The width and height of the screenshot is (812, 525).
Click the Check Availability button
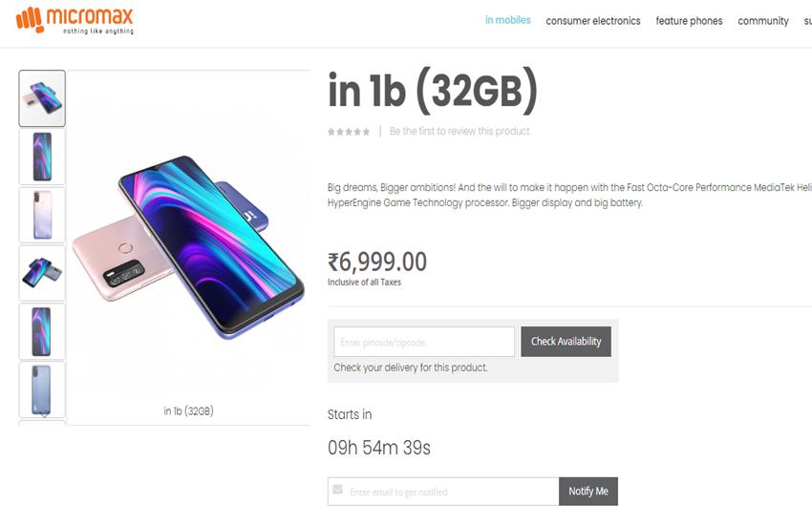566,342
